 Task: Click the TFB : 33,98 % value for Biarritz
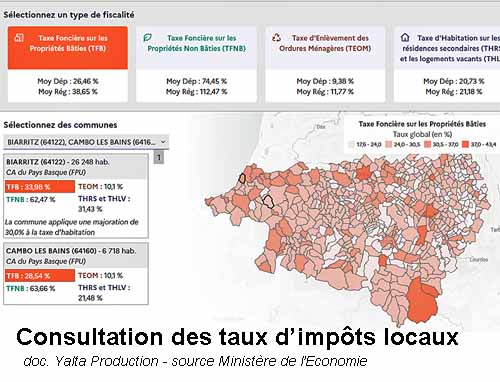point(40,187)
